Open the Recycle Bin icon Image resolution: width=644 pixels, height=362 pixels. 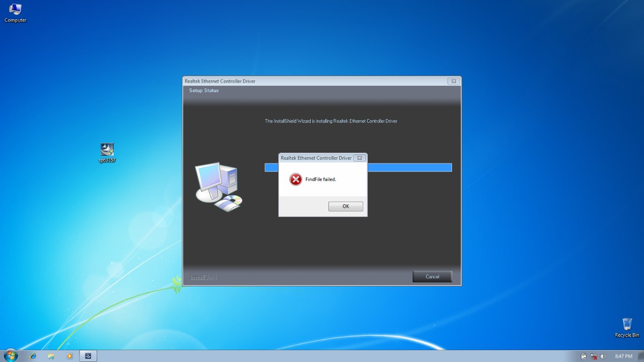coord(627,328)
